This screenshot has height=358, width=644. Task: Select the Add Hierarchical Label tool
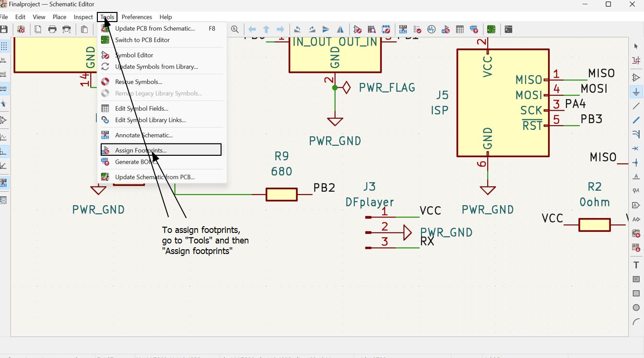636,219
